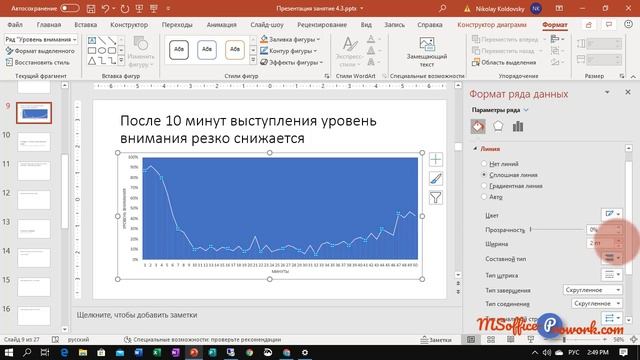Select Нет линий radio button
Image resolution: width=640 pixels, height=360 pixels.
coord(484,164)
